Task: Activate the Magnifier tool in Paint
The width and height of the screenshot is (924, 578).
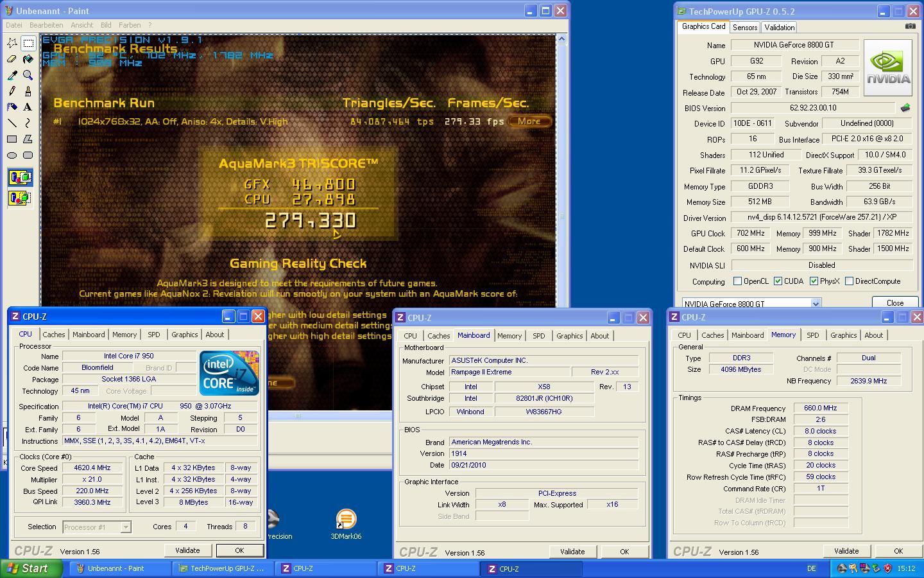Action: tap(28, 75)
